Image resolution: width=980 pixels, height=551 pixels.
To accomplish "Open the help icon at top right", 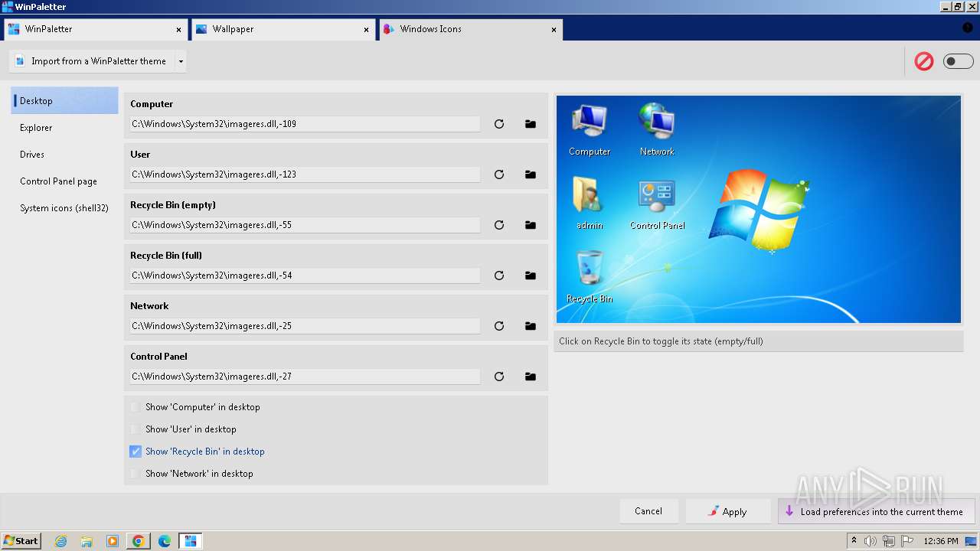I will [x=967, y=28].
